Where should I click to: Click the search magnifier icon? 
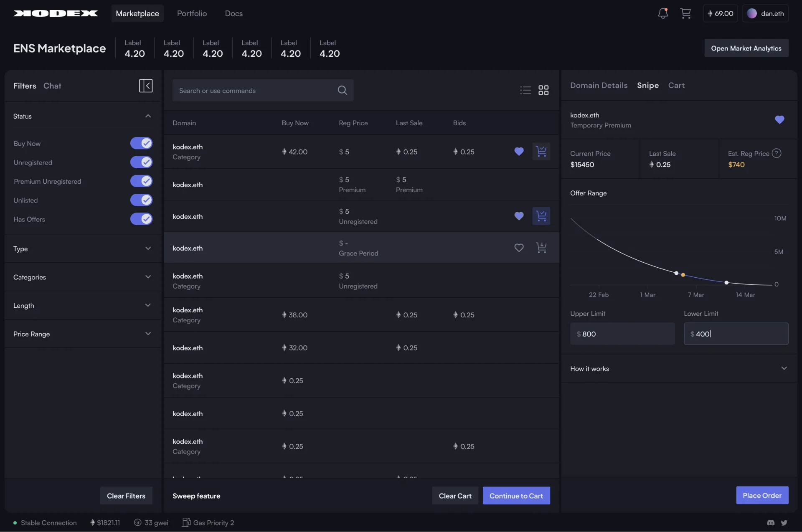click(343, 90)
